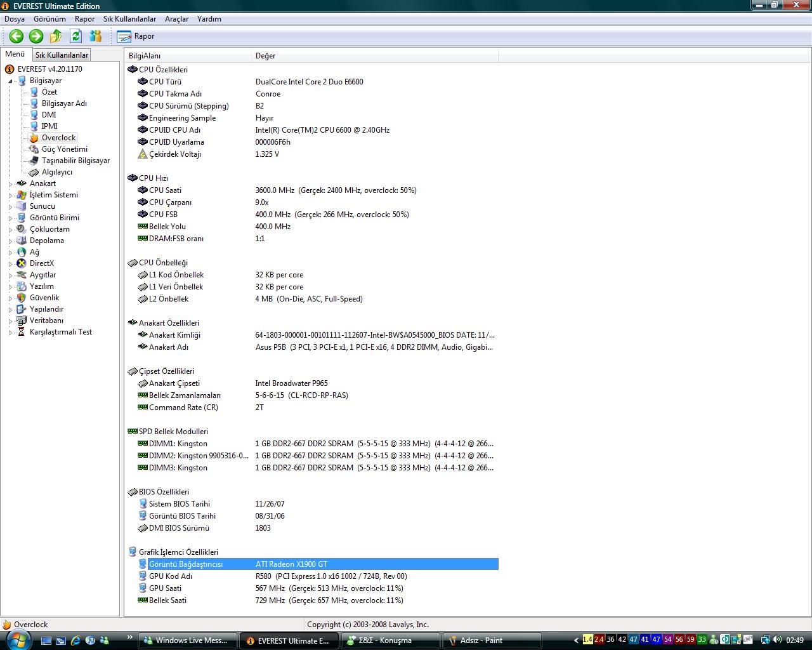Image resolution: width=812 pixels, height=650 pixels.
Task: Open Windows Live Messenger taskbar button
Action: point(188,640)
